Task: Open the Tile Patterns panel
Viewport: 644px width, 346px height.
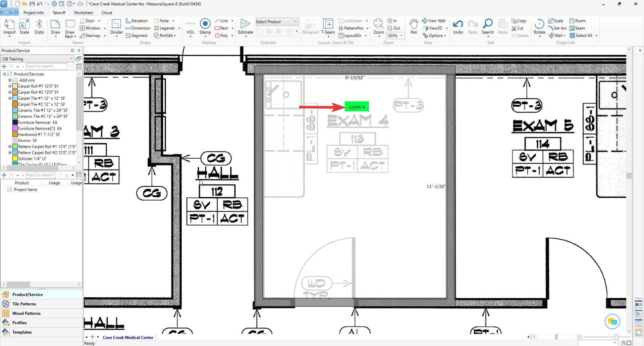Action: pos(42,304)
